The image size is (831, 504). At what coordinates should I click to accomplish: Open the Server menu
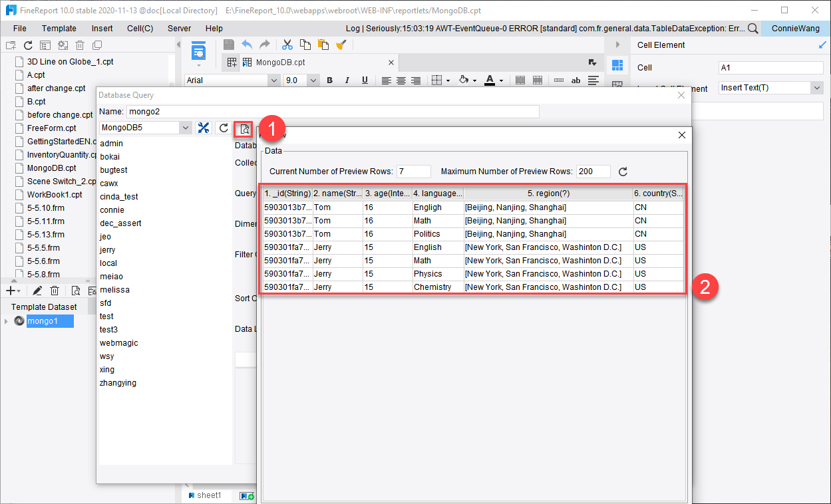(178, 28)
